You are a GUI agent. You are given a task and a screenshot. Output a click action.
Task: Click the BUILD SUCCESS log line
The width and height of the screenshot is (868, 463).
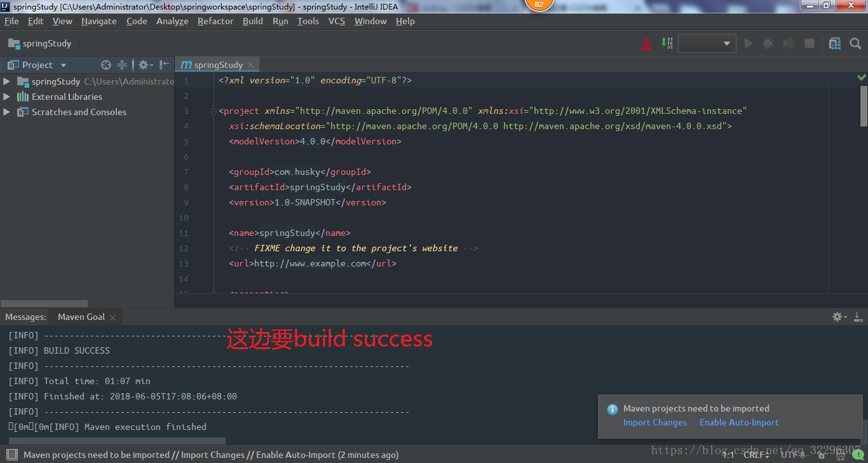point(59,350)
